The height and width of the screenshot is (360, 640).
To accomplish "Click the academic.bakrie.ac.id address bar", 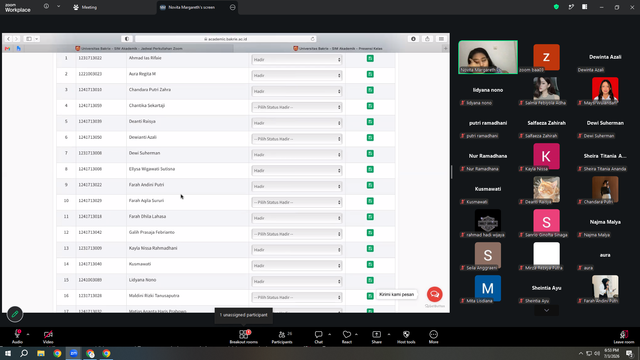I will tap(226, 39).
